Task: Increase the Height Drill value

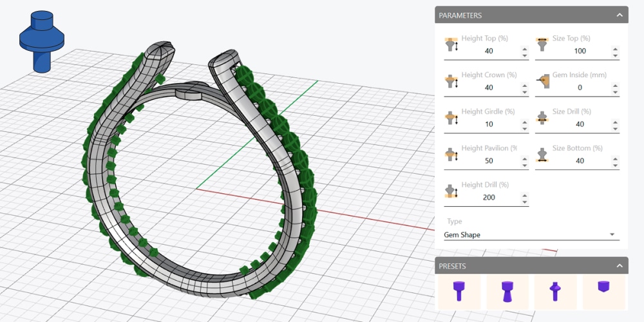Action: [x=524, y=194]
